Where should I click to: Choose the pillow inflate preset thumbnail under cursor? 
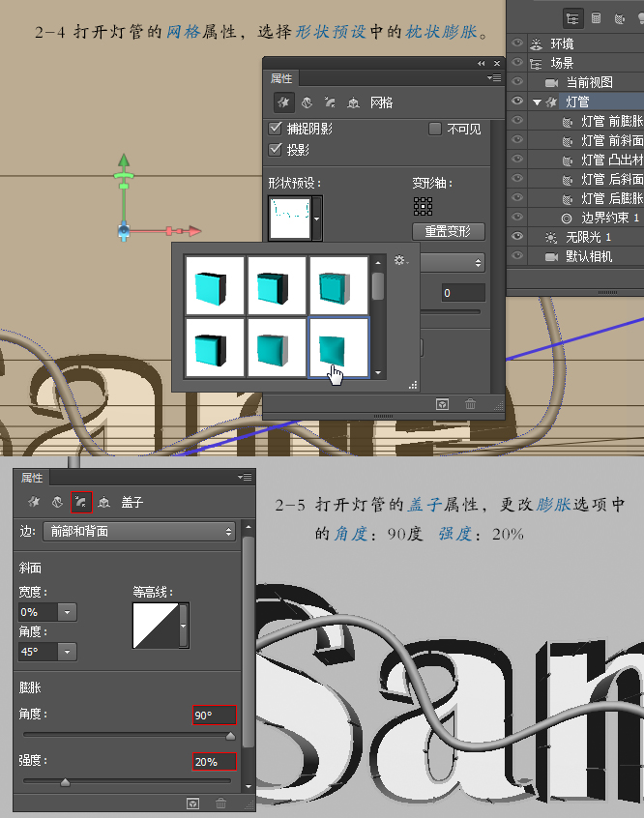pos(338,347)
